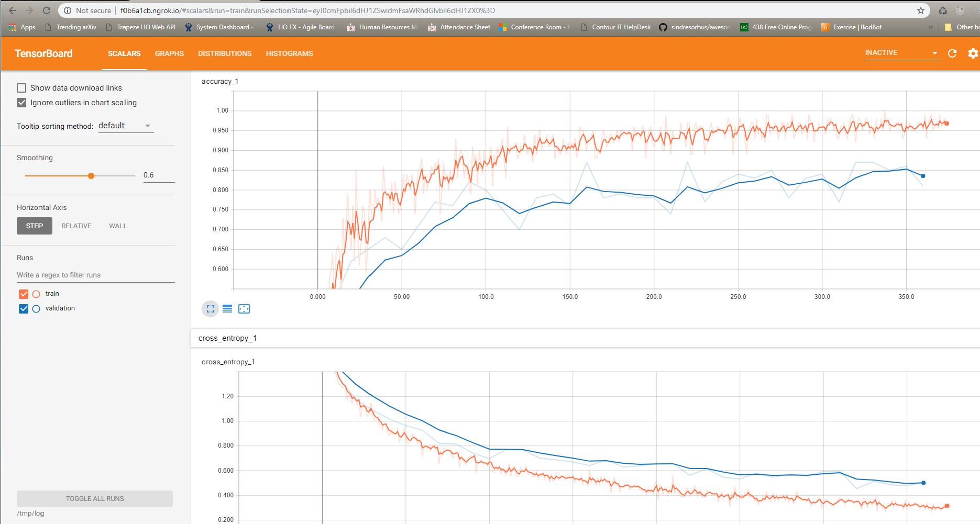
Task: Open the sindresorhus GitHub bookmark
Action: click(695, 27)
